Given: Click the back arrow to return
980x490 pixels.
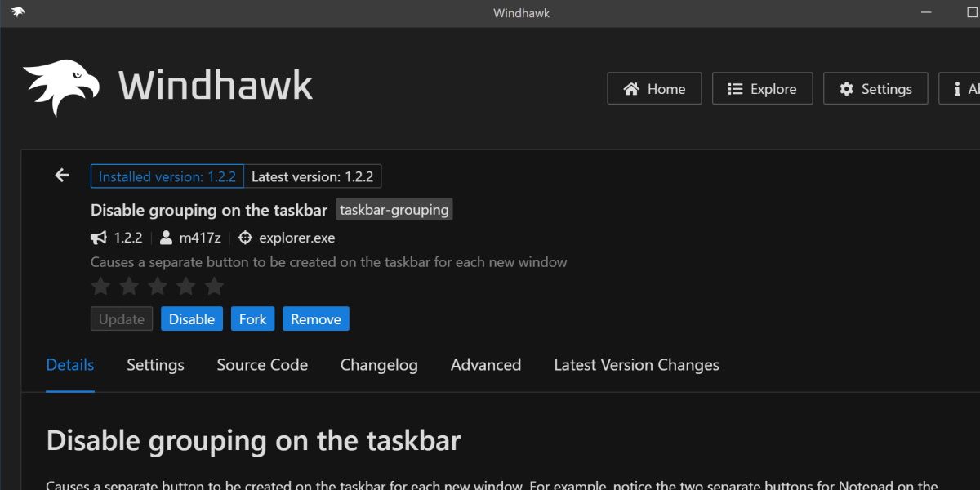Looking at the screenshot, I should tap(61, 175).
